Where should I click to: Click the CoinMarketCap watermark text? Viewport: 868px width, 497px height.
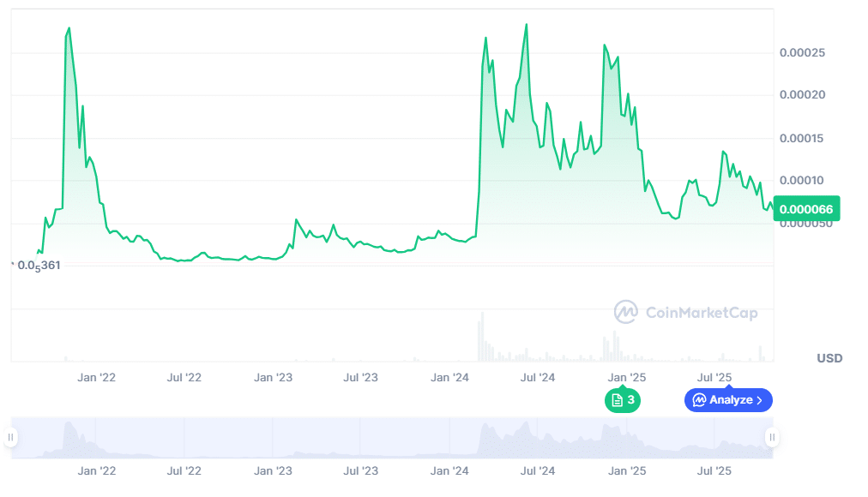click(x=702, y=313)
